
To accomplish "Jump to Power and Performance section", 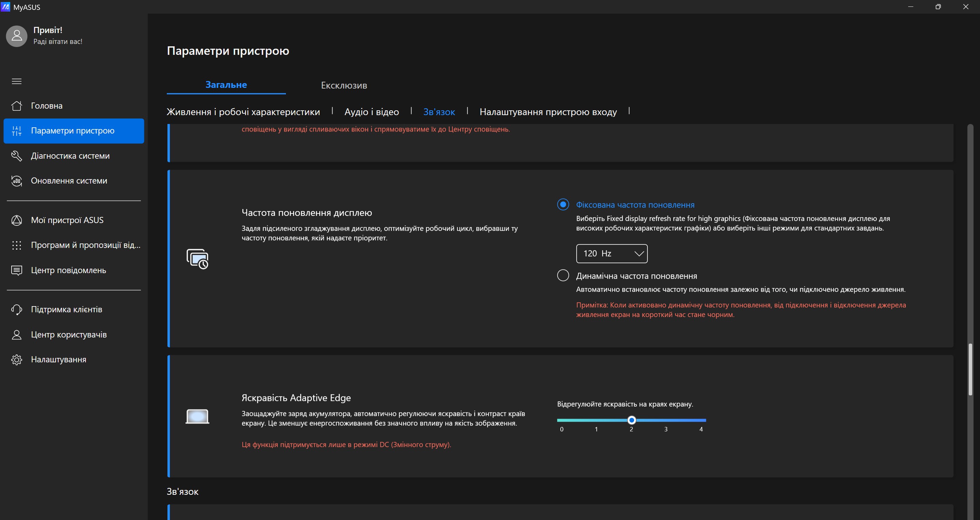I will (243, 112).
